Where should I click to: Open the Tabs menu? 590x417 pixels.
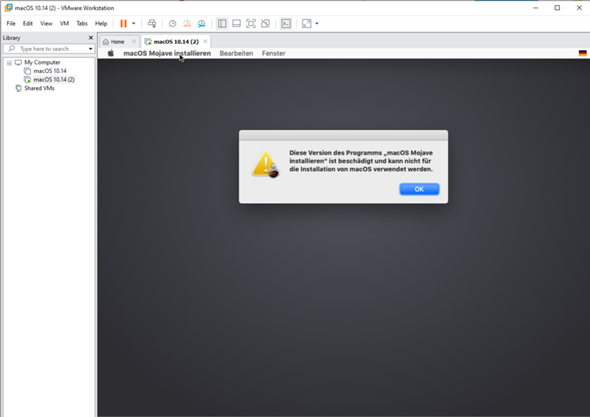(82, 23)
